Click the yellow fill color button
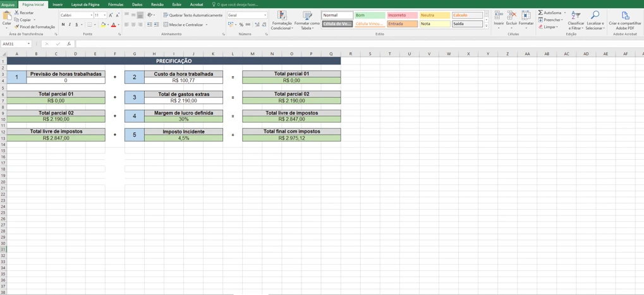The height and width of the screenshot is (295, 644). (103, 25)
